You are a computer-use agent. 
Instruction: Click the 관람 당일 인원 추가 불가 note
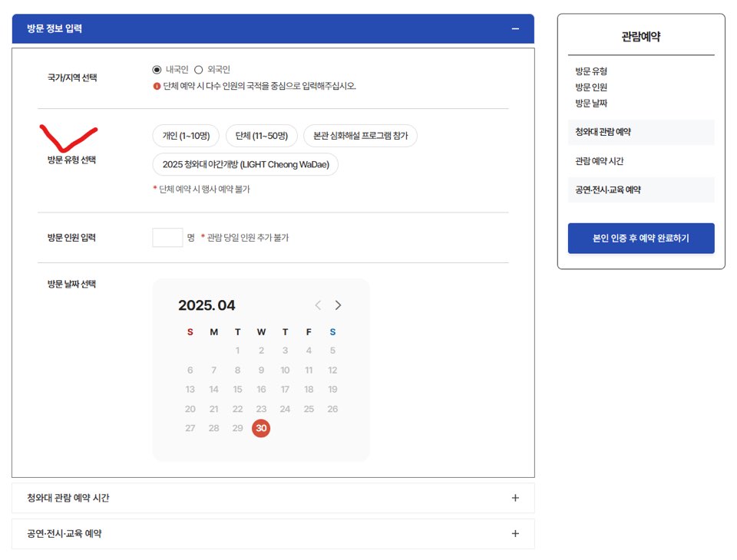(x=245, y=238)
